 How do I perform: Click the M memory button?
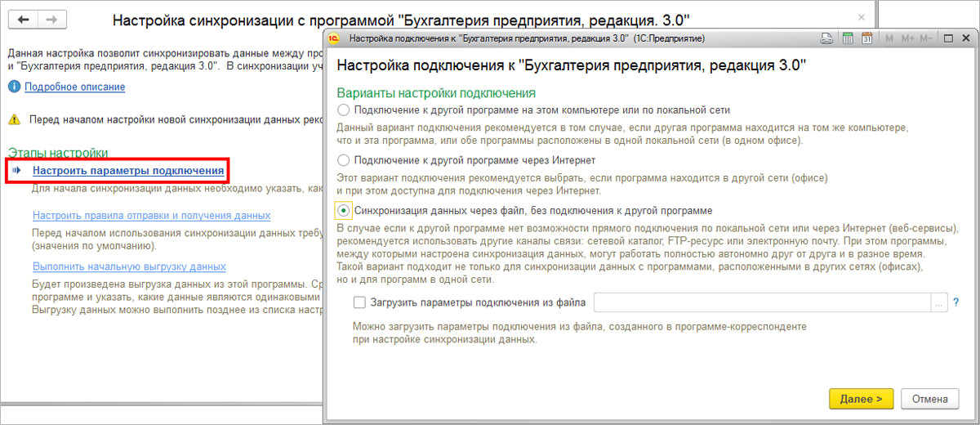pyautogui.click(x=888, y=38)
